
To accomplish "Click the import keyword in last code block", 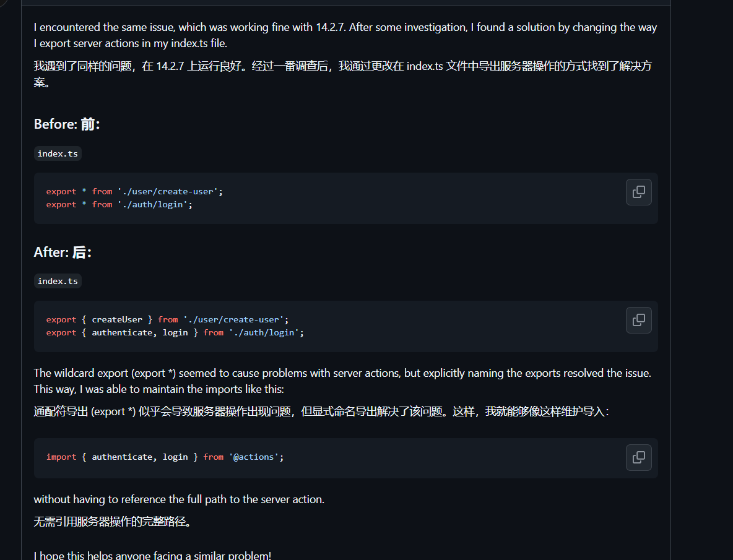I will click(61, 457).
